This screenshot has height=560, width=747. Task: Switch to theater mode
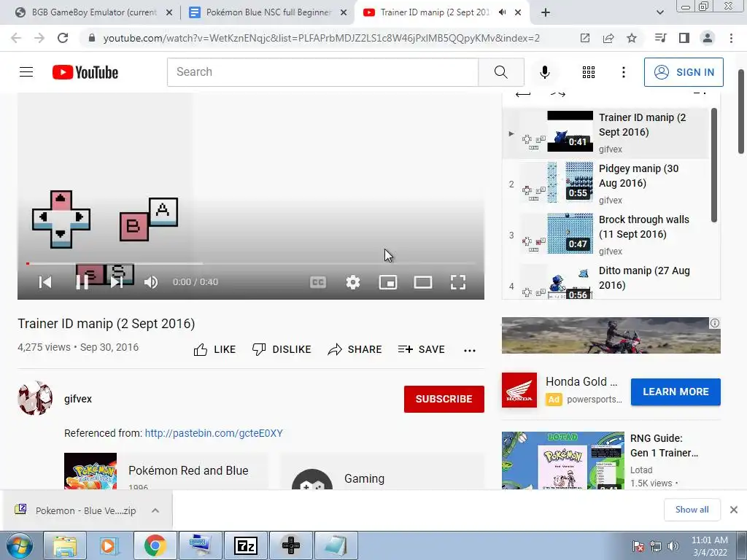point(423,282)
